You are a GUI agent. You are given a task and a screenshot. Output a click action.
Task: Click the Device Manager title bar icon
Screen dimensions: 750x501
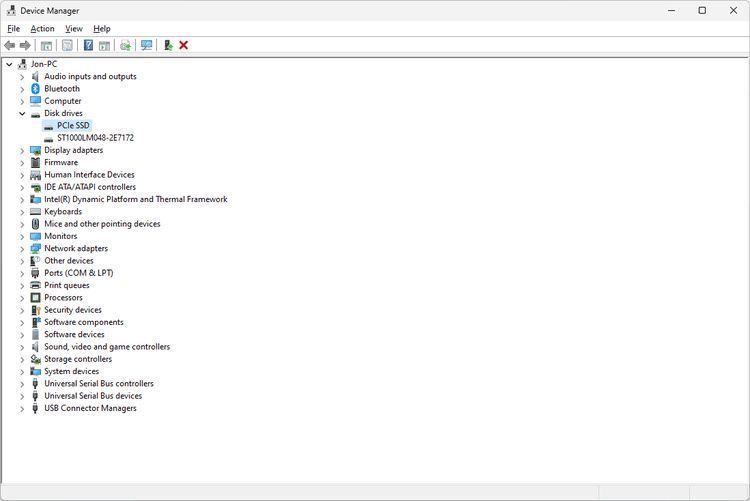[x=11, y=10]
